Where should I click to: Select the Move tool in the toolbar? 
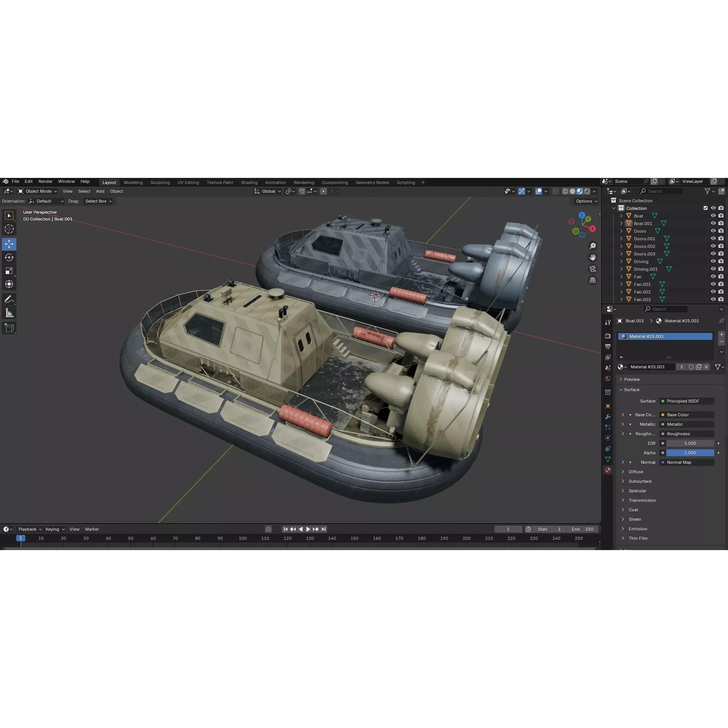(x=9, y=244)
